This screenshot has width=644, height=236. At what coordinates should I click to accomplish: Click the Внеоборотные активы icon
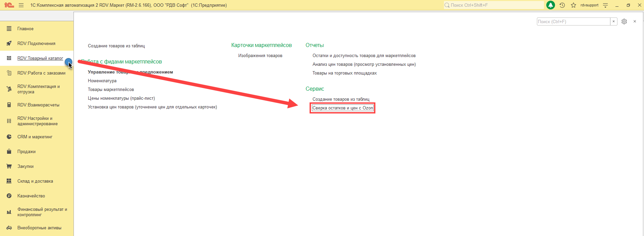tap(9, 228)
